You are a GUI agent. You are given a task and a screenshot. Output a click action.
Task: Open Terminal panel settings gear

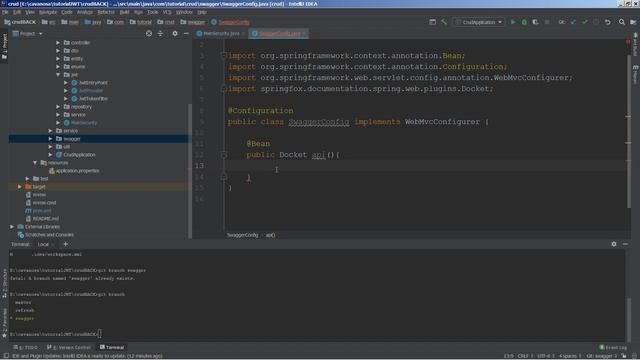coord(614,244)
